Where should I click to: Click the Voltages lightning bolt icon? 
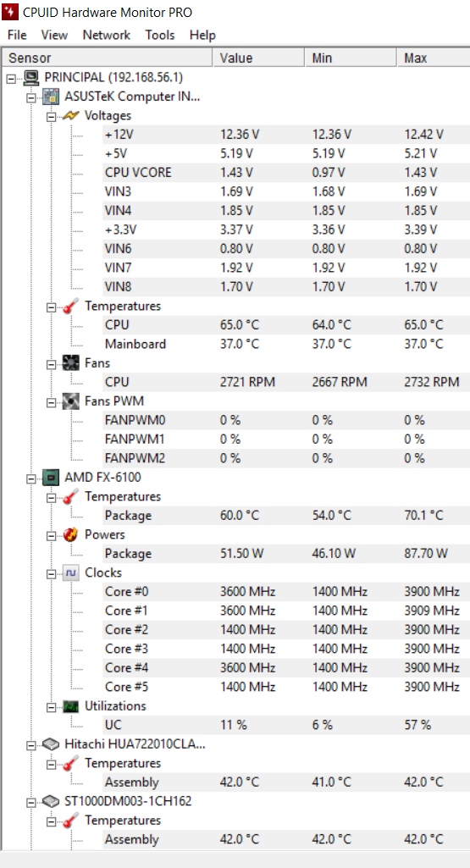[x=71, y=116]
